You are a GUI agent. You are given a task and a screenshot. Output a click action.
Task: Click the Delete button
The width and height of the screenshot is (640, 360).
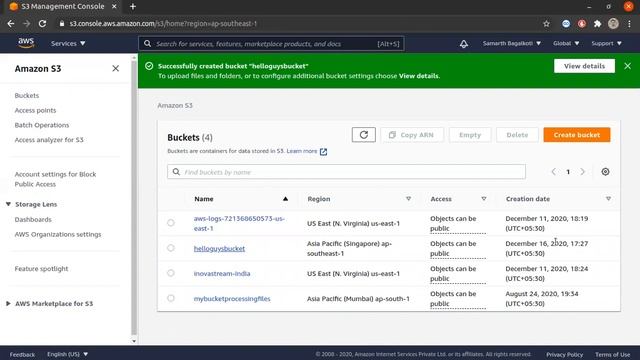(517, 135)
